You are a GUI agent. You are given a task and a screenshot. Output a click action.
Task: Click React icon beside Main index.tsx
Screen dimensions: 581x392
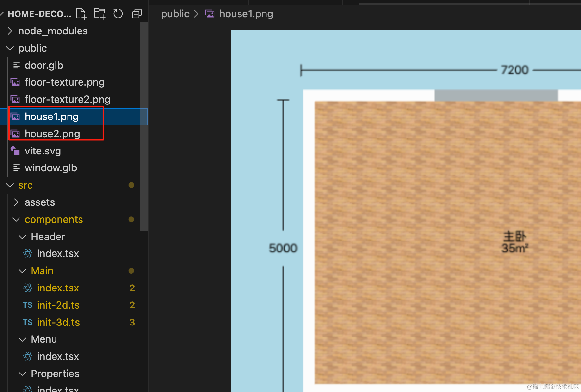(28, 288)
